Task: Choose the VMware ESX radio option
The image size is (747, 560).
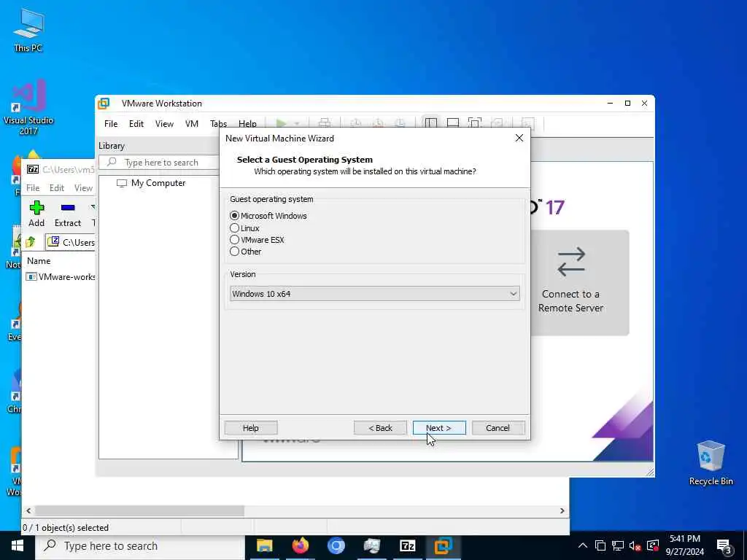Action: 257,239
